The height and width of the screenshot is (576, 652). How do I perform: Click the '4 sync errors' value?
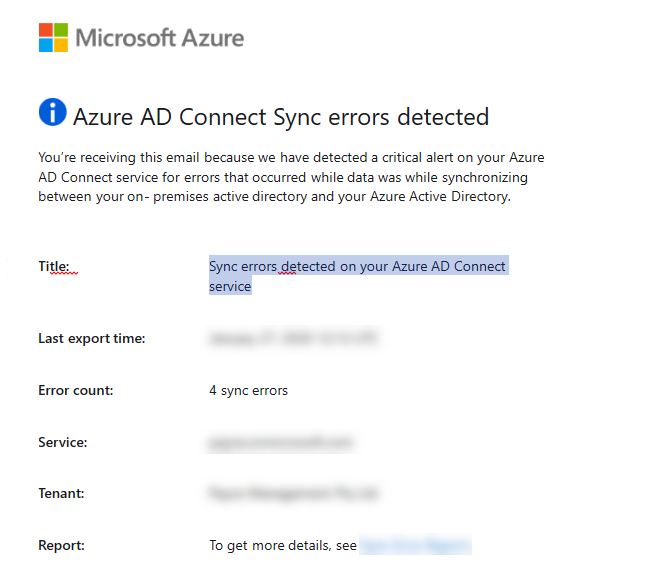pos(248,390)
